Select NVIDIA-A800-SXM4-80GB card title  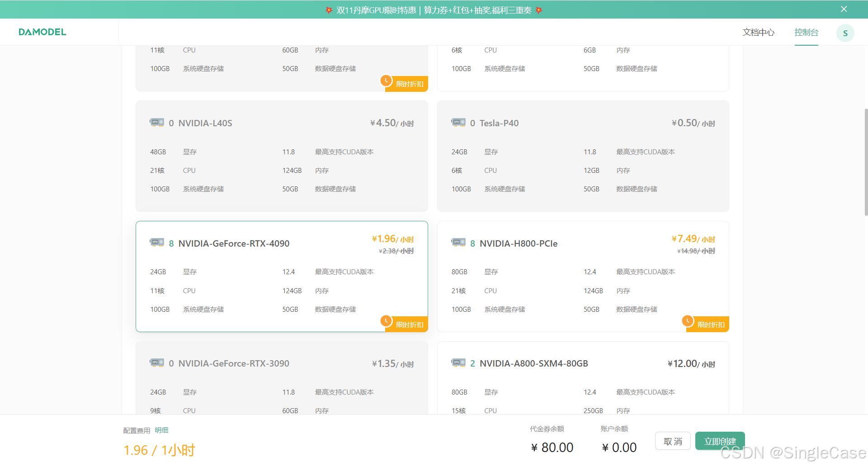click(x=534, y=363)
